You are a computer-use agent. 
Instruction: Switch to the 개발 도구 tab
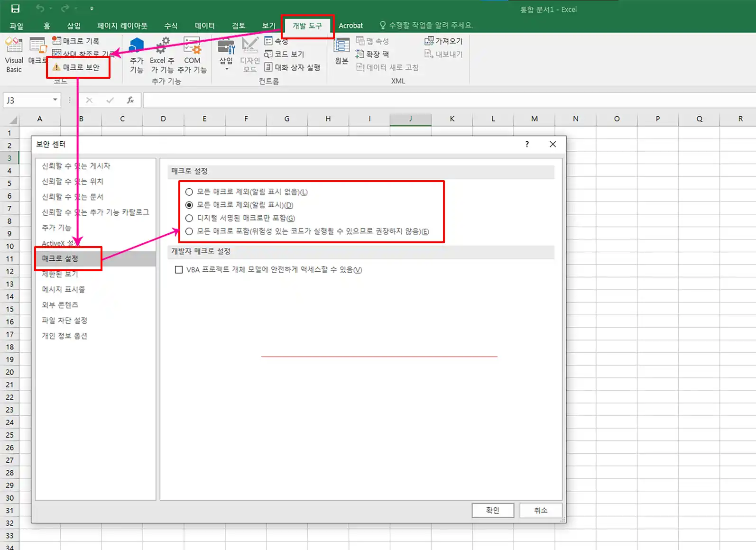click(307, 26)
